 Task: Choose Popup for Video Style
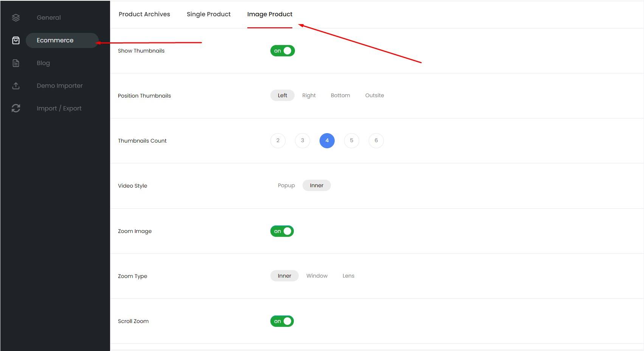286,185
